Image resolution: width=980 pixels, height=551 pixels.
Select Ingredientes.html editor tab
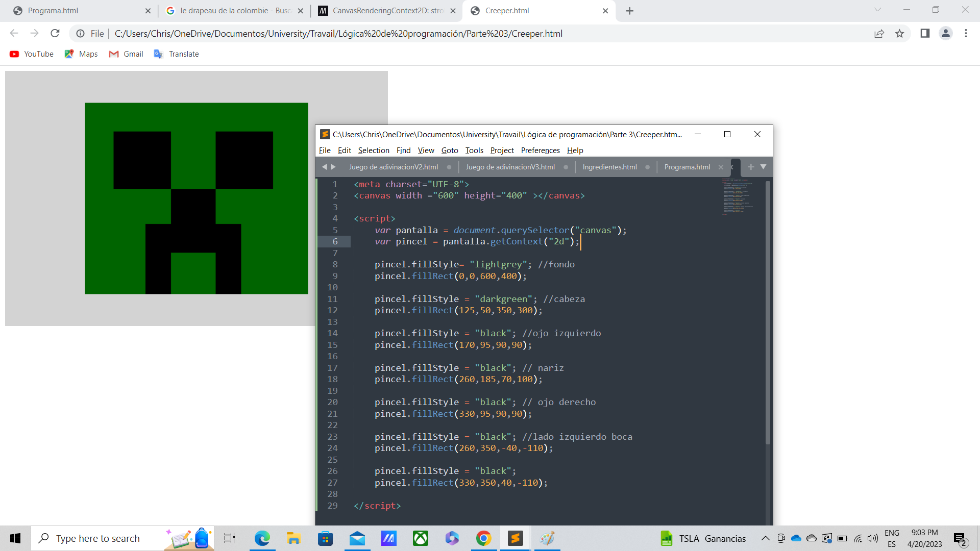[x=609, y=167]
